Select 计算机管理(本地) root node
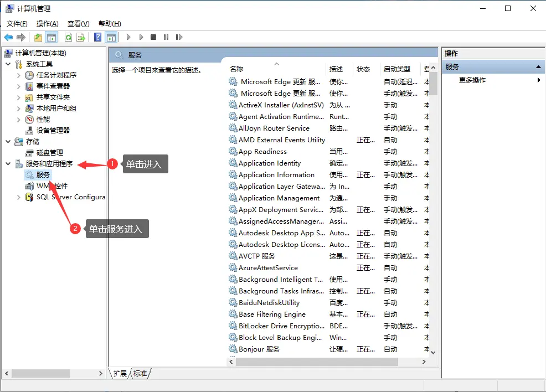Viewport: 546px width, 392px height. click(41, 53)
